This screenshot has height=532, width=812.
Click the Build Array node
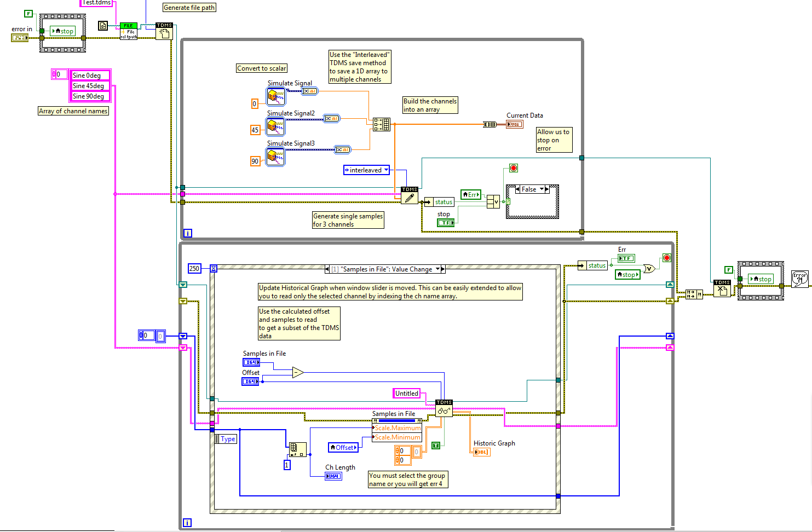coord(382,124)
